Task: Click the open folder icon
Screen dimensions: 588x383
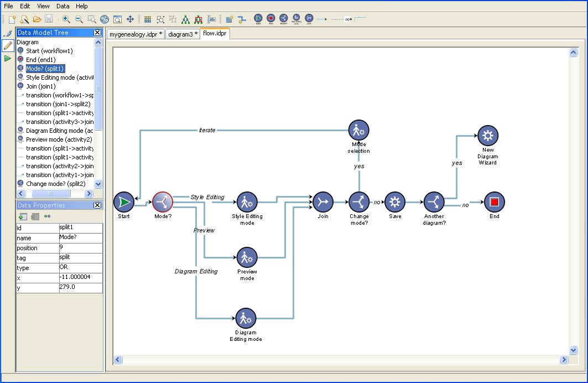Action: (37, 19)
